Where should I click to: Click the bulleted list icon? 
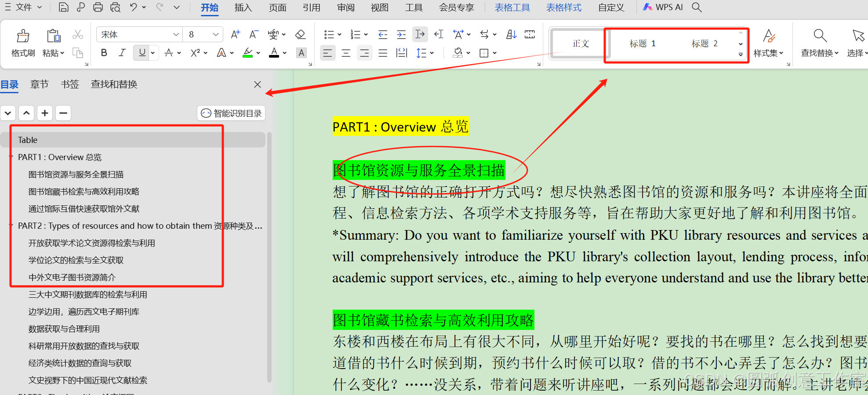point(329,34)
